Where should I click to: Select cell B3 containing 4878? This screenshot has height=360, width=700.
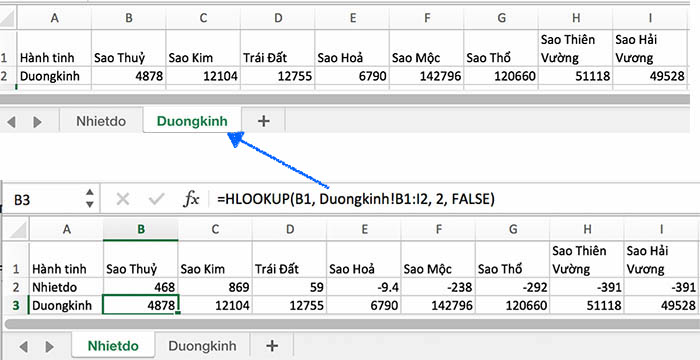tap(141, 305)
